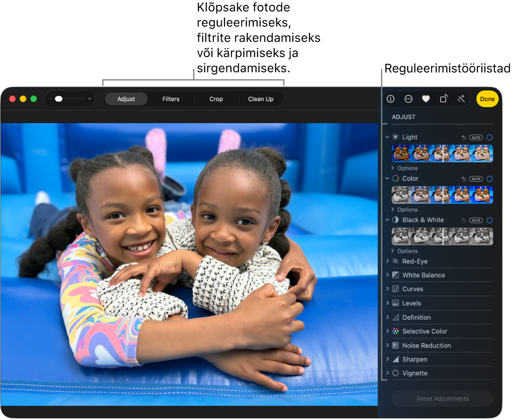Rotate the photo using the rotate icon
Viewport: 516px width, 420px height.
pyautogui.click(x=443, y=99)
